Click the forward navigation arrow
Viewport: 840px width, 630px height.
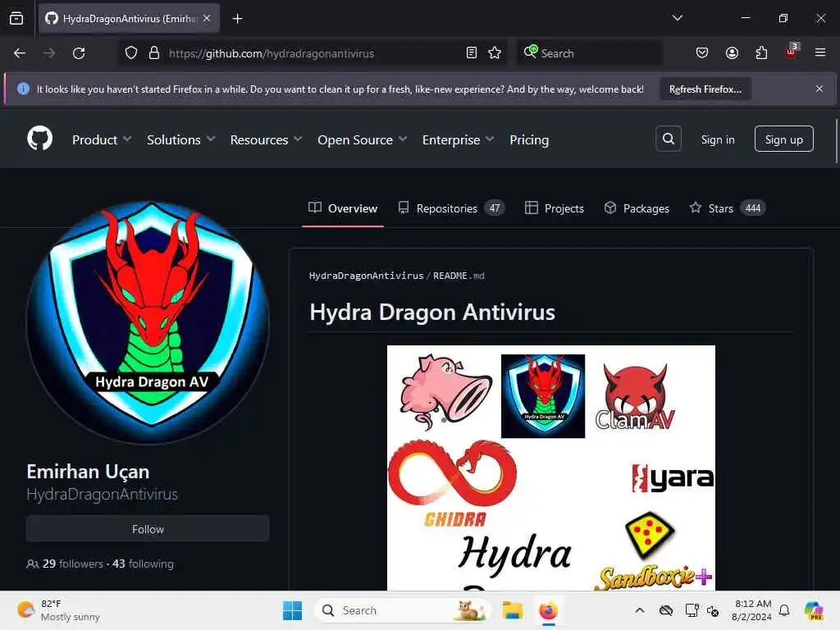48,53
